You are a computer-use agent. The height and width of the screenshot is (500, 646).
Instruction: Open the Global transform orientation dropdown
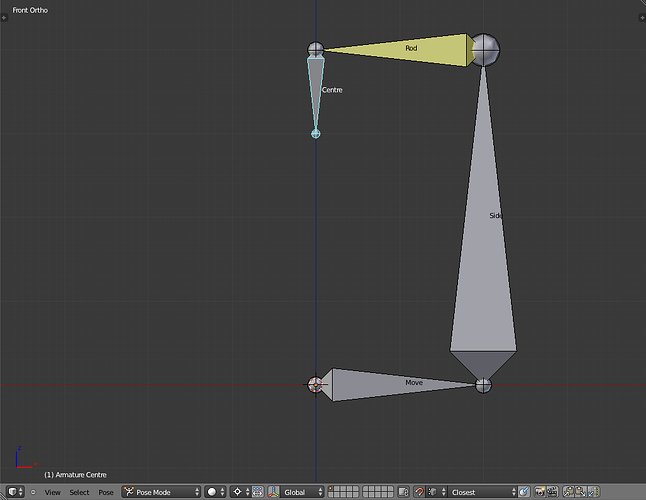pos(302,492)
